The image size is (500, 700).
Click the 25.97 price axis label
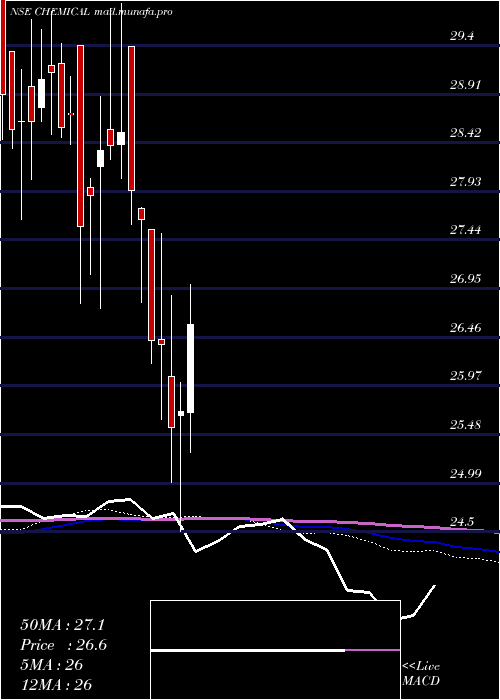tap(465, 375)
